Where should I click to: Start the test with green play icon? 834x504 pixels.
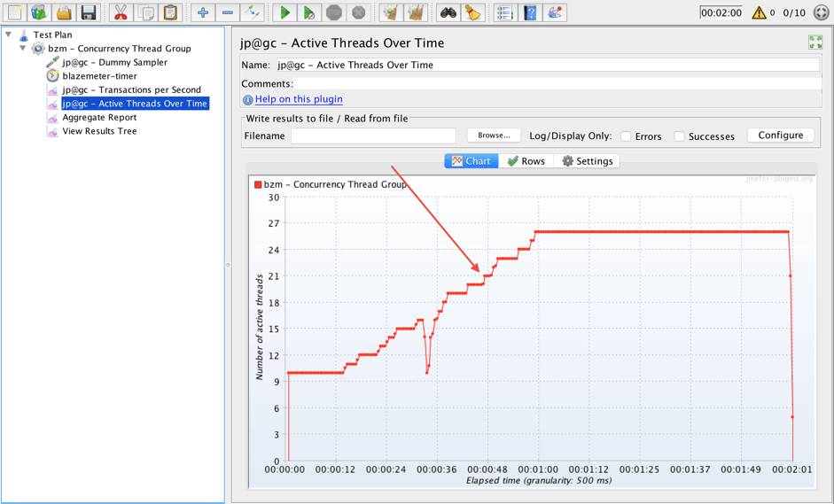click(x=284, y=12)
